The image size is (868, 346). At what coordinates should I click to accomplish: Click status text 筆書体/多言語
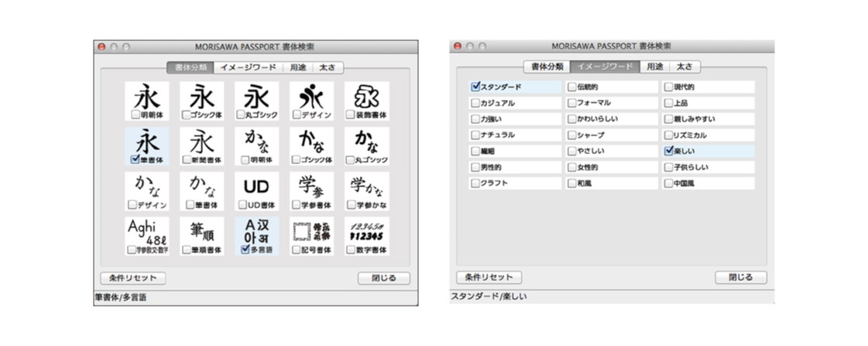pyautogui.click(x=121, y=297)
